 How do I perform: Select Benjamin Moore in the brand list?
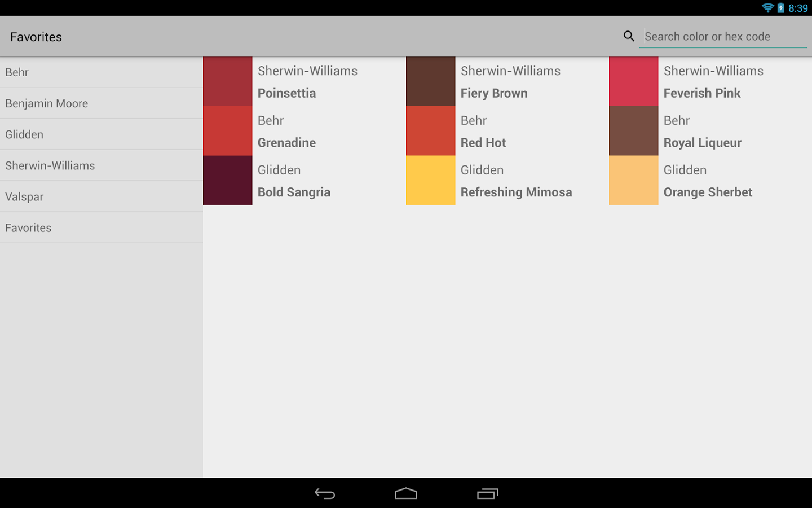coord(101,103)
